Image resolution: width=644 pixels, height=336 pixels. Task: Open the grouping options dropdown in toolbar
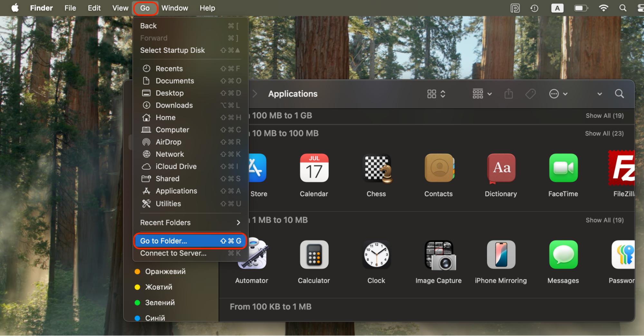[481, 94]
